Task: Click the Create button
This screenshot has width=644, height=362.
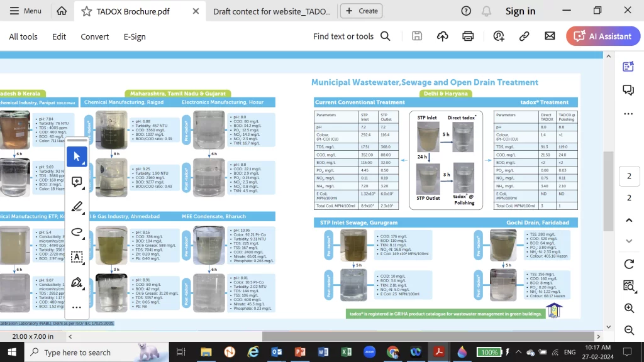Action: click(362, 11)
